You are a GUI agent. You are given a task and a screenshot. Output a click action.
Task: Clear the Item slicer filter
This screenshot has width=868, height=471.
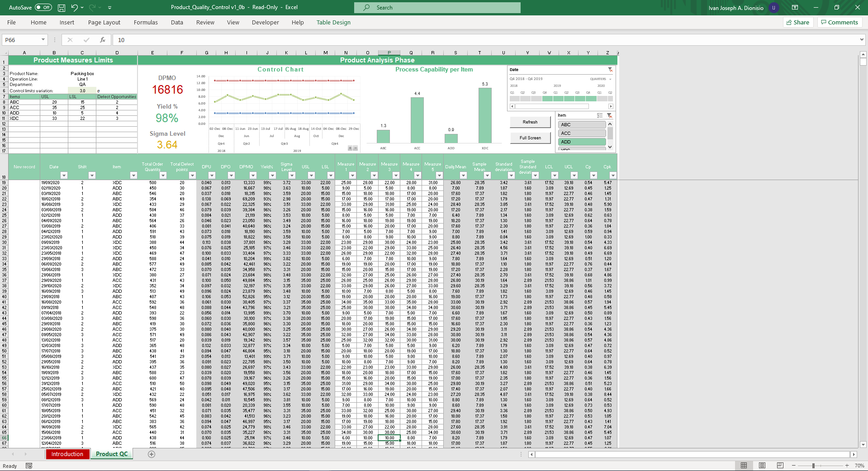point(609,115)
